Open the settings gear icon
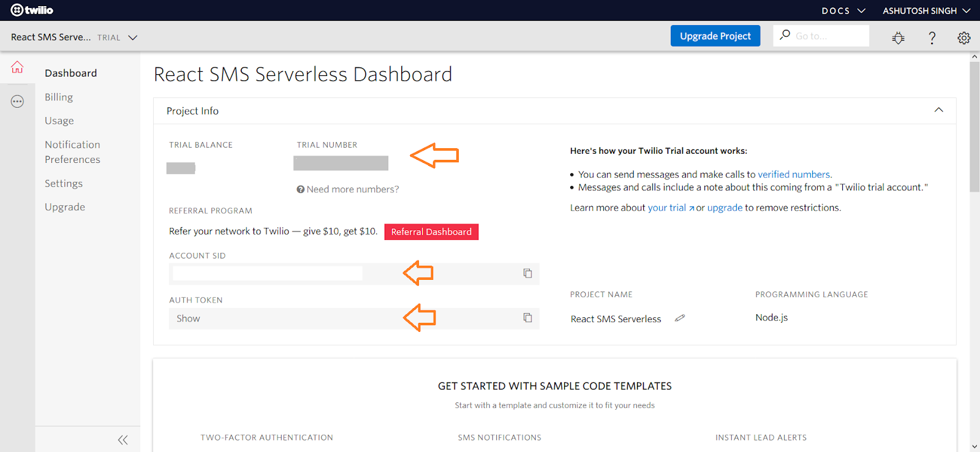Viewport: 980px width, 452px height. (964, 38)
